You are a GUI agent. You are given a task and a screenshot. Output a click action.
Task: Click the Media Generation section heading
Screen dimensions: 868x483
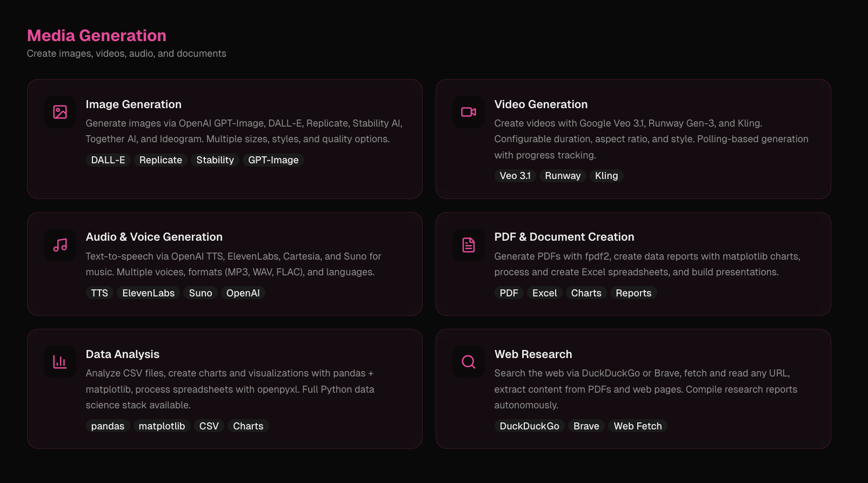97,36
